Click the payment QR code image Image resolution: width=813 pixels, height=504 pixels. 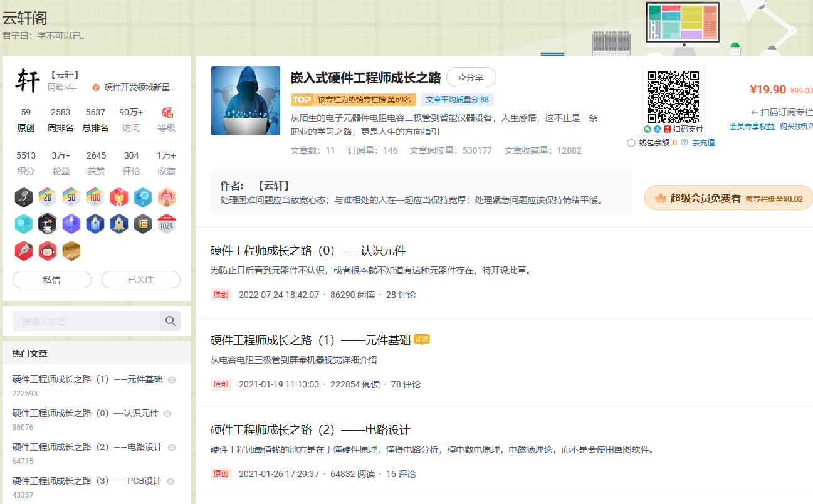pos(673,97)
